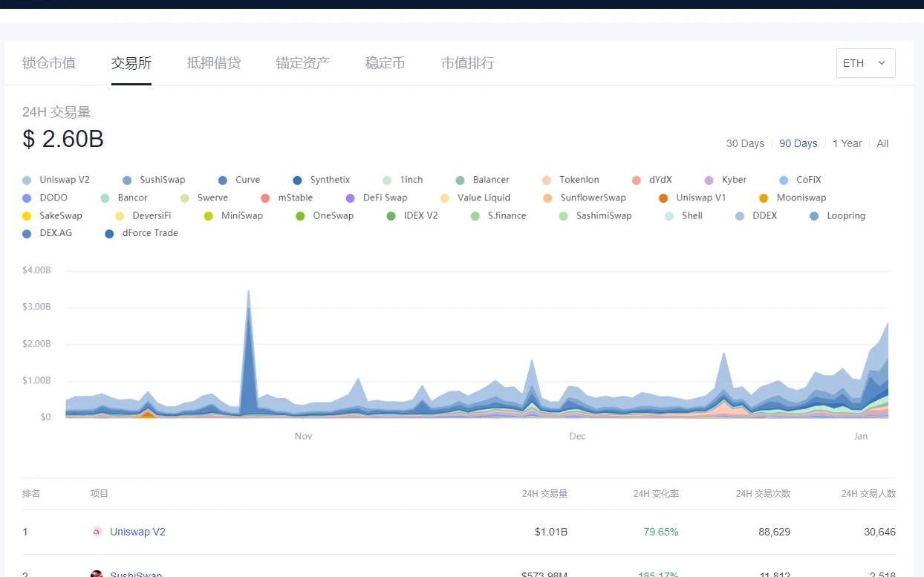Click the dYdX legend marker
This screenshot has height=577, width=924.
click(637, 180)
